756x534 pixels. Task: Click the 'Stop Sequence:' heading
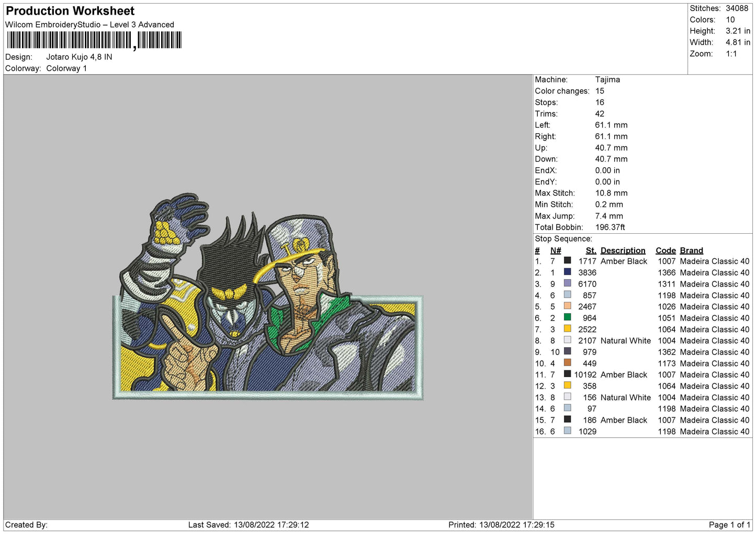[563, 239]
